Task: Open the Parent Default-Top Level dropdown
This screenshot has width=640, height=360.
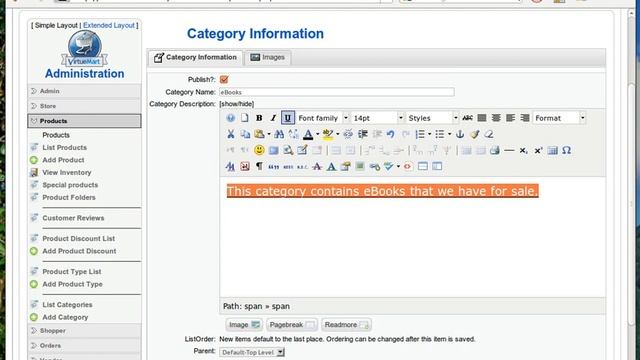Action: 252,352
